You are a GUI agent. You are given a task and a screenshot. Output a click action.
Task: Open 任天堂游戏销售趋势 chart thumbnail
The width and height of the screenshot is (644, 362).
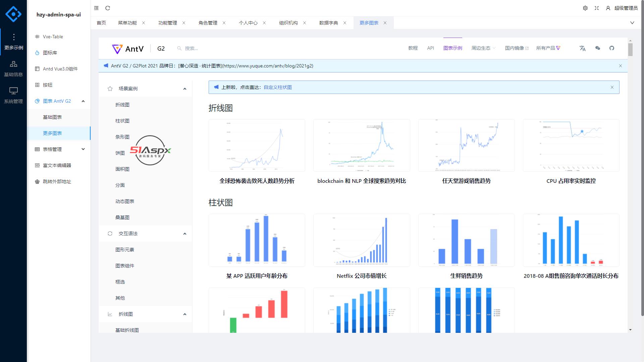click(467, 145)
